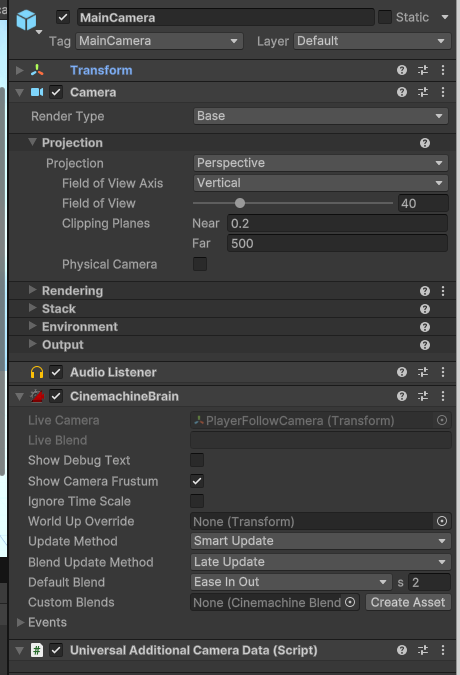Open Universal Additional Camera Data presets
460x675 pixels.
click(x=423, y=650)
